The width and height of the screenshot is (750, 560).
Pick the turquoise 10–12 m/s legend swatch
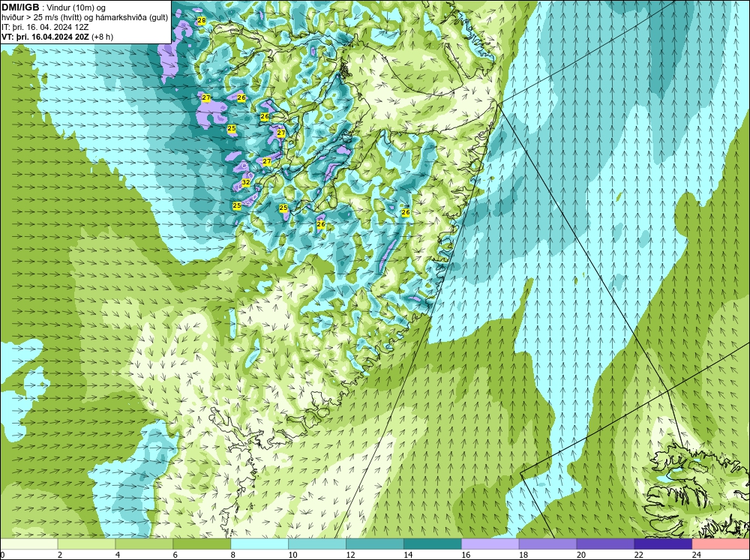[x=317, y=544]
